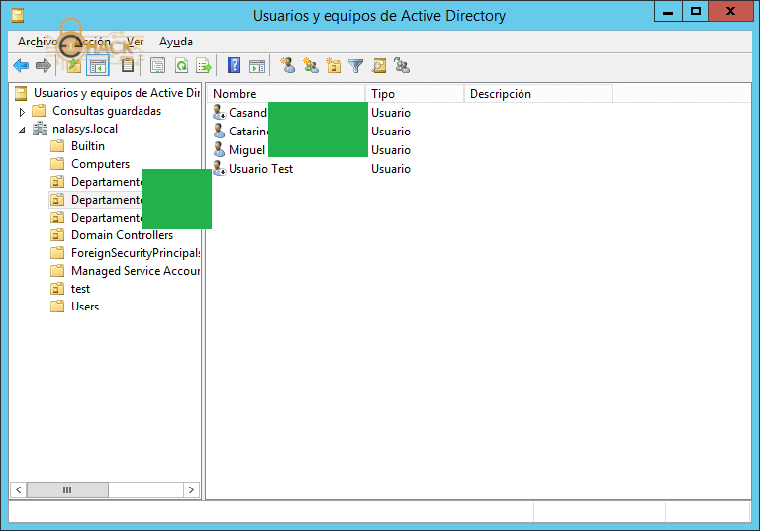Click the Casand user icon
Viewport: 760px width, 532px height.
219,112
